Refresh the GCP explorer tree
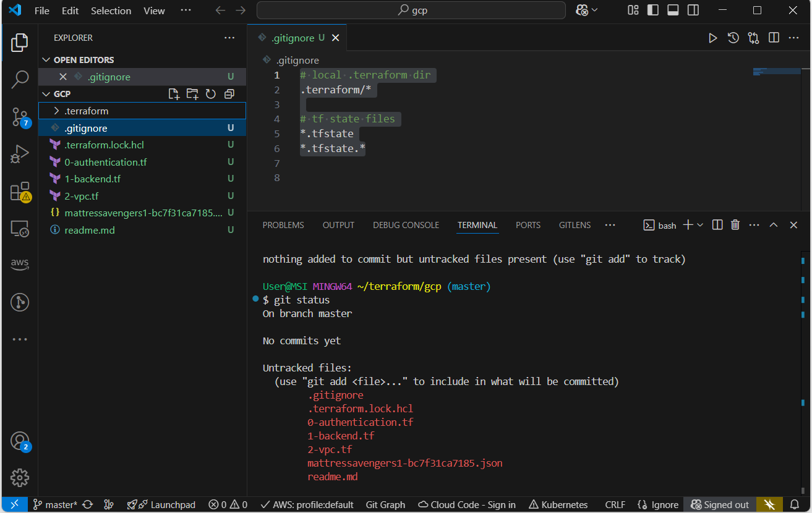 (x=211, y=94)
